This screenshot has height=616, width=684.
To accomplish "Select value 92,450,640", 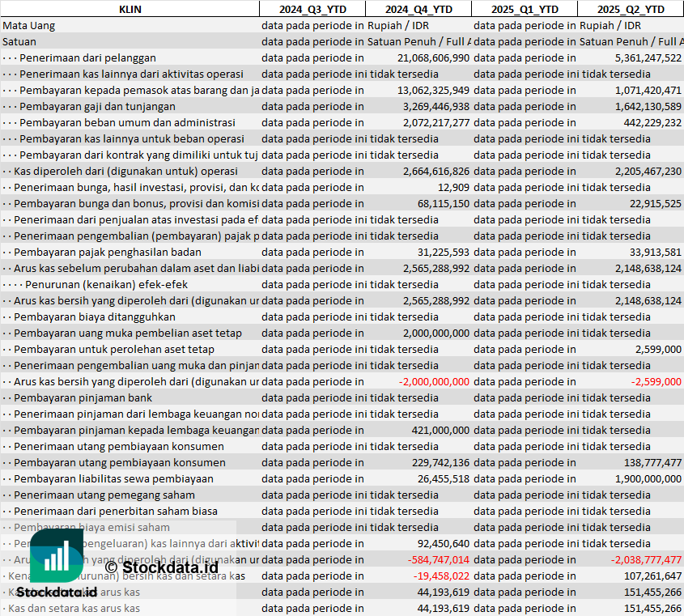I will (x=444, y=543).
